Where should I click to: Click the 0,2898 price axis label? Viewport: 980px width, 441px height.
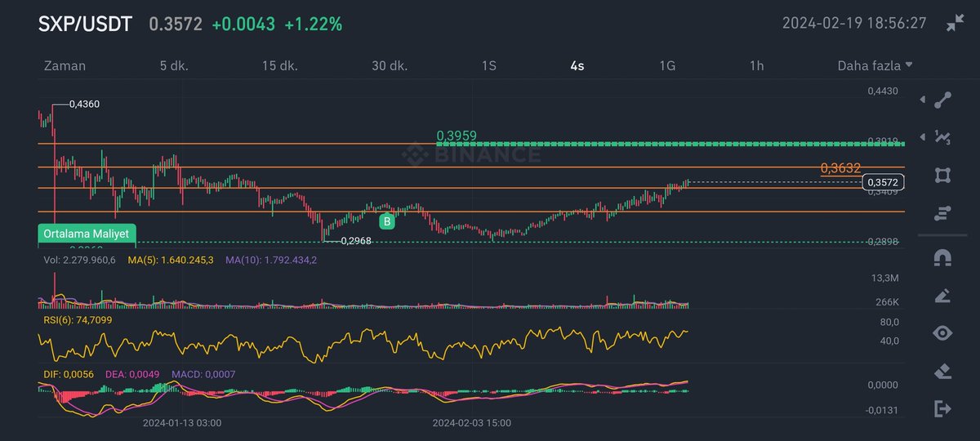[883, 243]
